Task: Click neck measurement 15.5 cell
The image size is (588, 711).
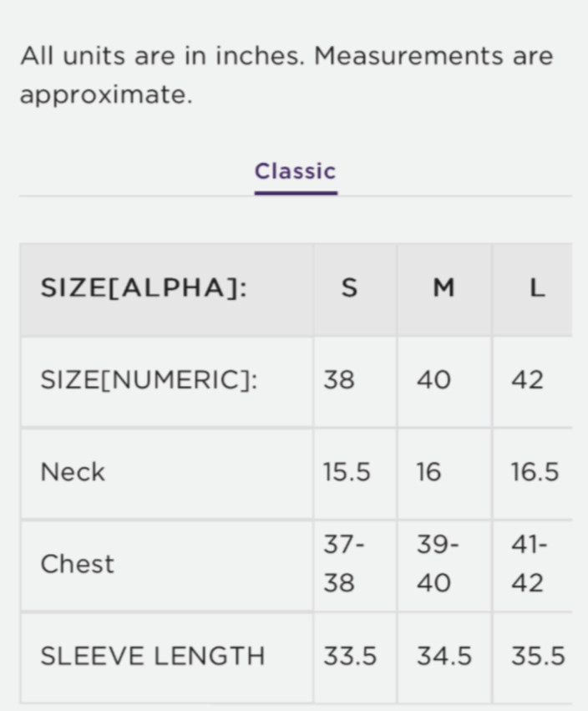Action: (x=347, y=472)
